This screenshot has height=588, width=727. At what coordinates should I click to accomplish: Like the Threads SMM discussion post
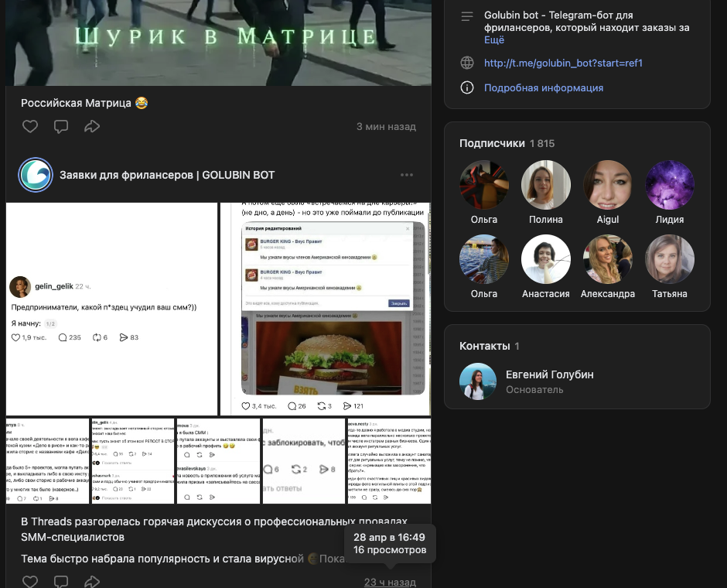(30, 582)
